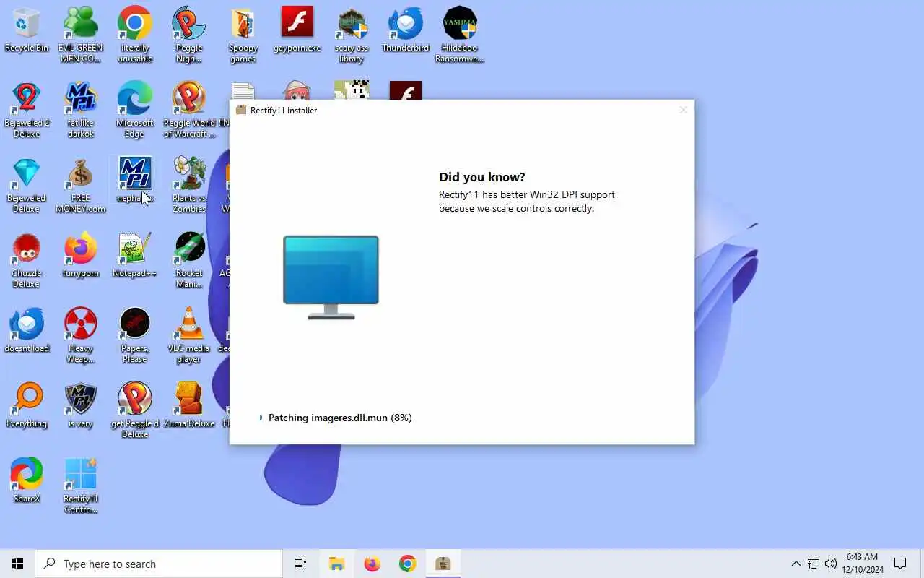
Task: Open the Zuma Deluxe desktop shortcut
Action: coord(189,405)
